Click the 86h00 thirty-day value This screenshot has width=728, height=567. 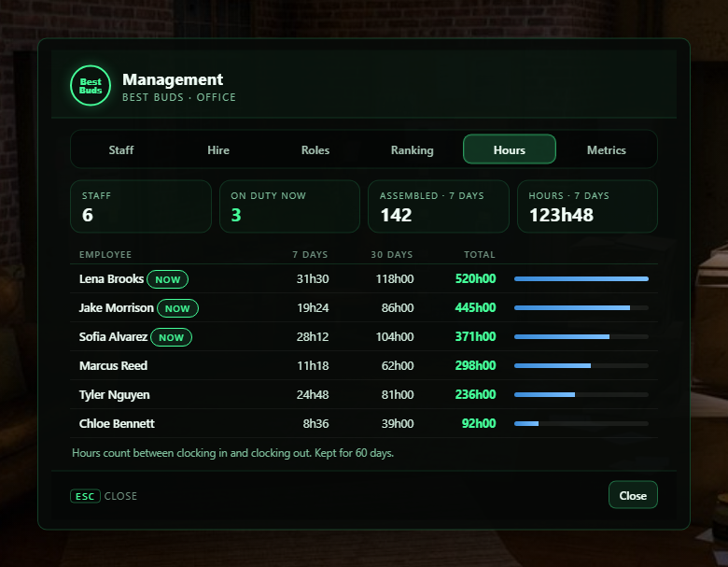pyautogui.click(x=398, y=307)
